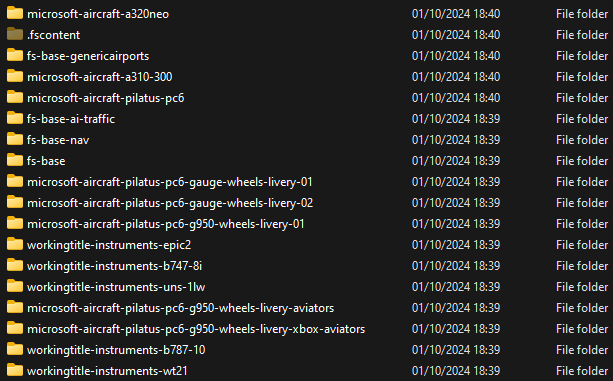Click the workingtitle-instruments-wt21 folder icon
The image size is (613, 381).
pos(15,370)
